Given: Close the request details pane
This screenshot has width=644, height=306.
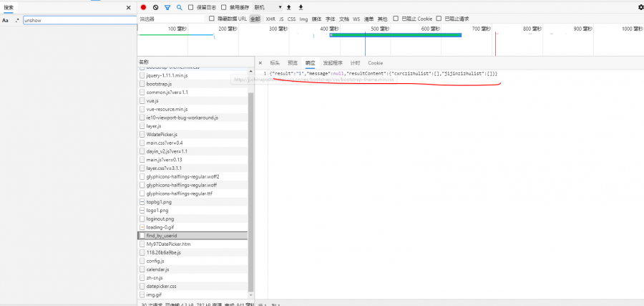Looking at the screenshot, I should (260, 63).
